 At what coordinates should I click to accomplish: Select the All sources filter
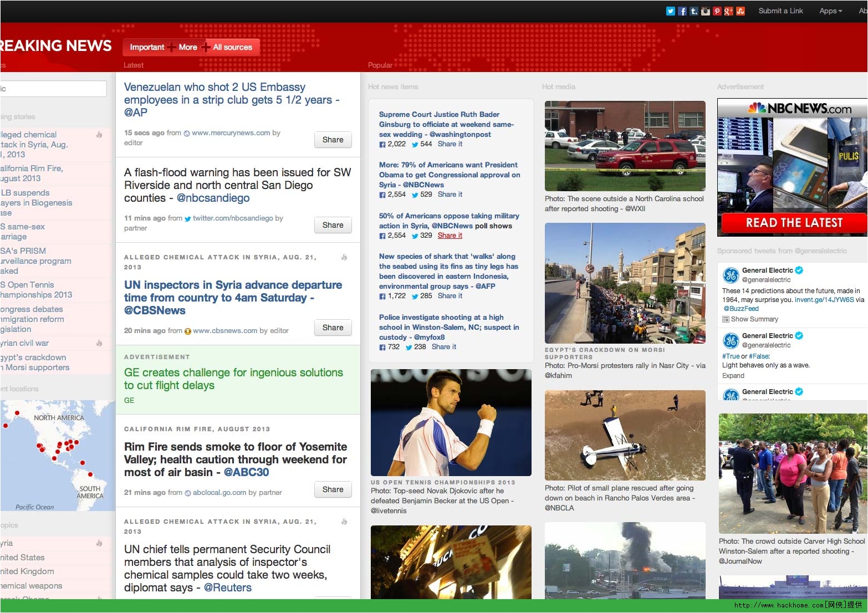click(x=232, y=47)
